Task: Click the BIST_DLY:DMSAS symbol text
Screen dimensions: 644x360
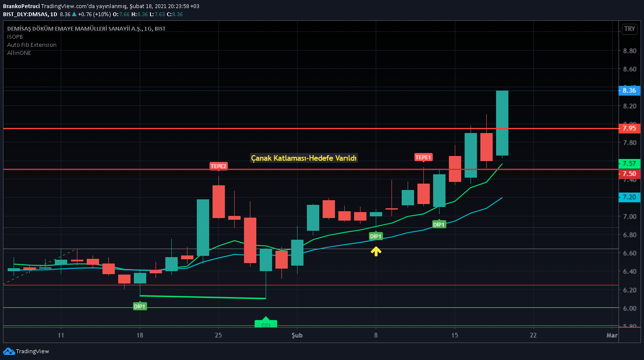Action: [x=30, y=14]
